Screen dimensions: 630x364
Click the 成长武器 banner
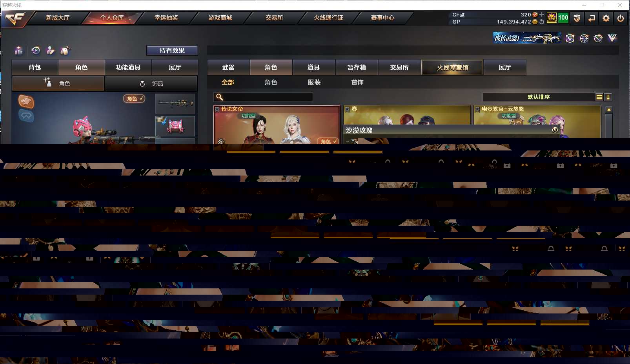pos(526,38)
